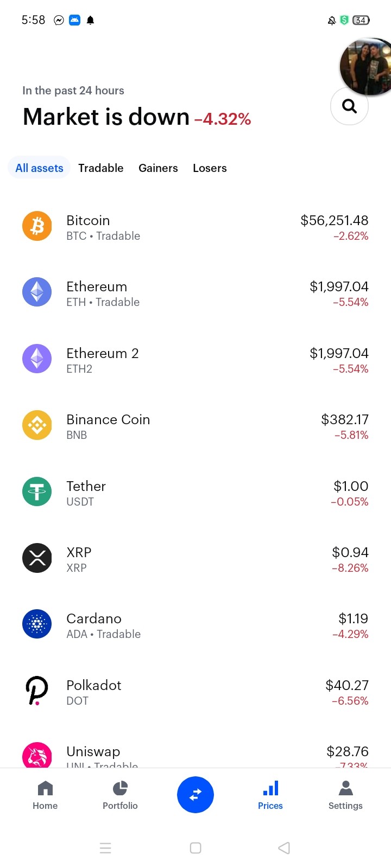The height and width of the screenshot is (868, 391).
Task: Tap the Polkadot logo icon
Action: (x=37, y=691)
